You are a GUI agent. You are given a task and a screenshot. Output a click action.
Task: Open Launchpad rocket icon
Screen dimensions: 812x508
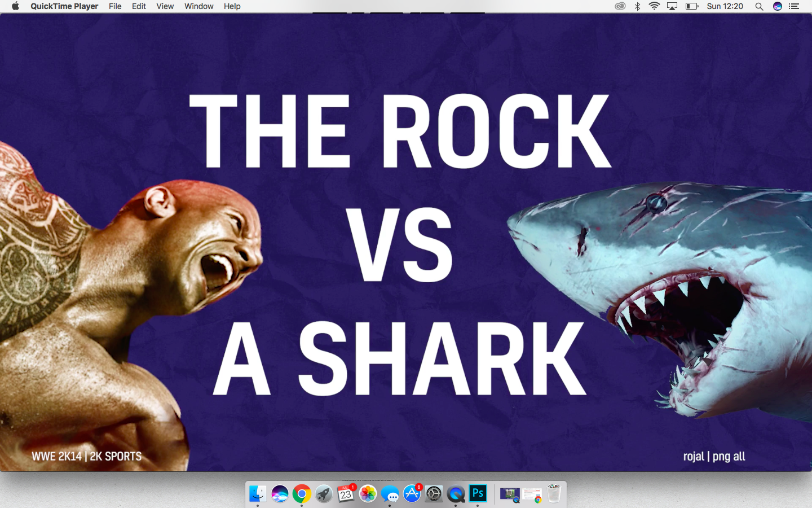tap(324, 494)
